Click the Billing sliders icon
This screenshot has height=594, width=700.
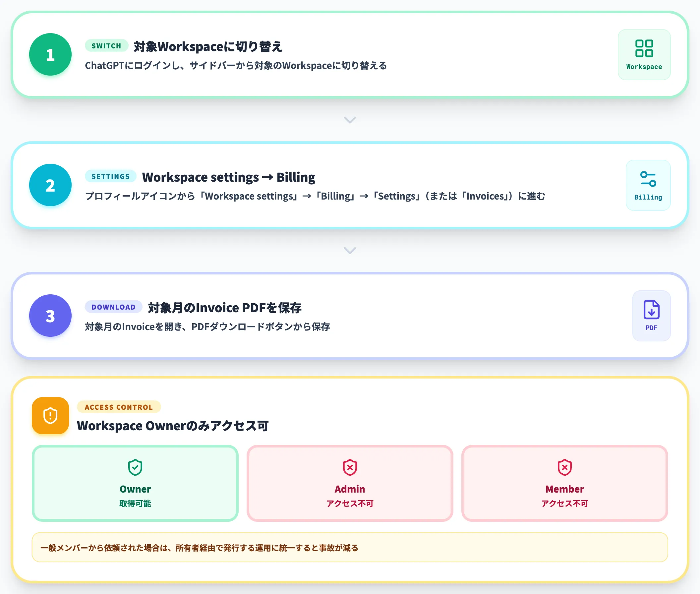point(648,179)
